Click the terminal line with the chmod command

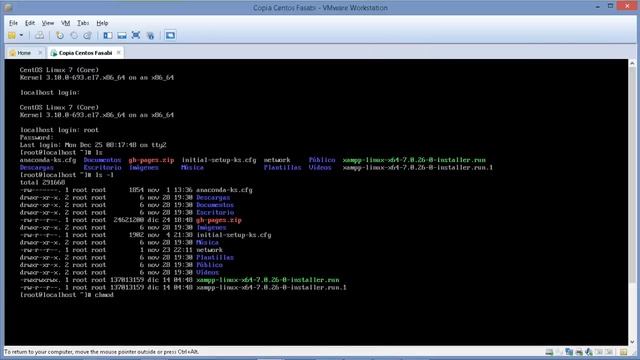click(67, 295)
